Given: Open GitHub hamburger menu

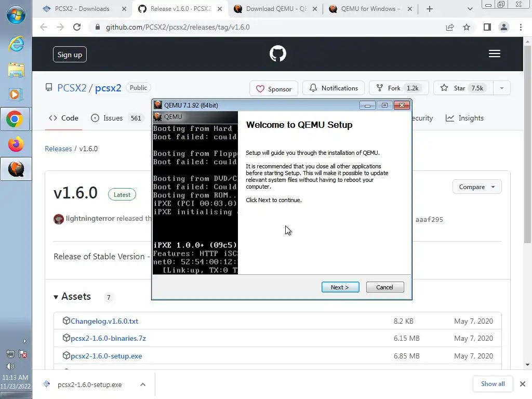Looking at the screenshot, I should [495, 54].
